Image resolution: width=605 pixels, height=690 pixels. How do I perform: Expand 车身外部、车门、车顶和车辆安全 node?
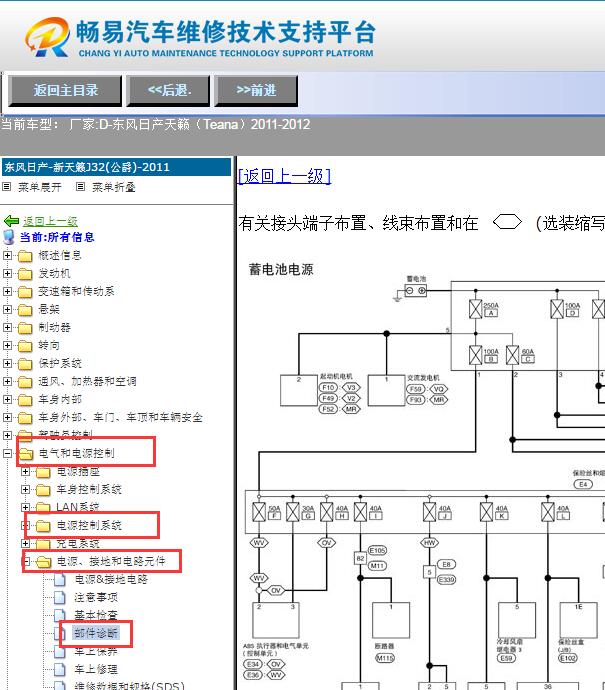click(7, 418)
